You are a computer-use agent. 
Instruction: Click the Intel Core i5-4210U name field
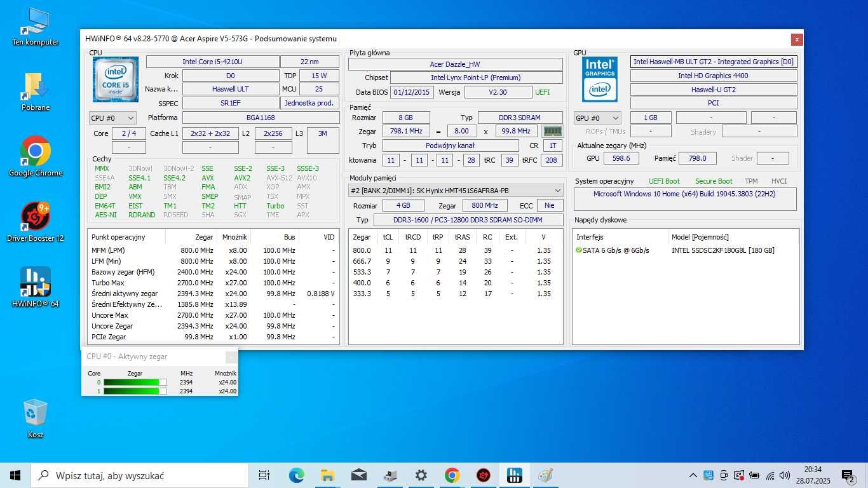click(212, 62)
